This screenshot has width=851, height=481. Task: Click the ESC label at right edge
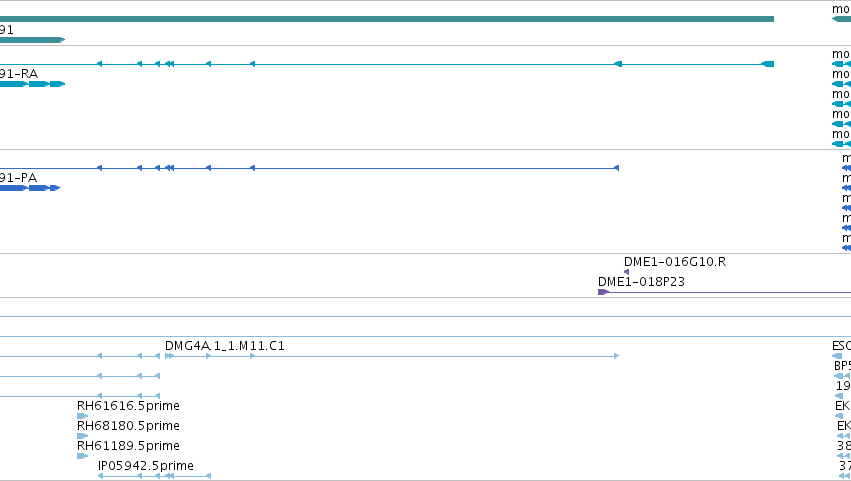[841, 346]
